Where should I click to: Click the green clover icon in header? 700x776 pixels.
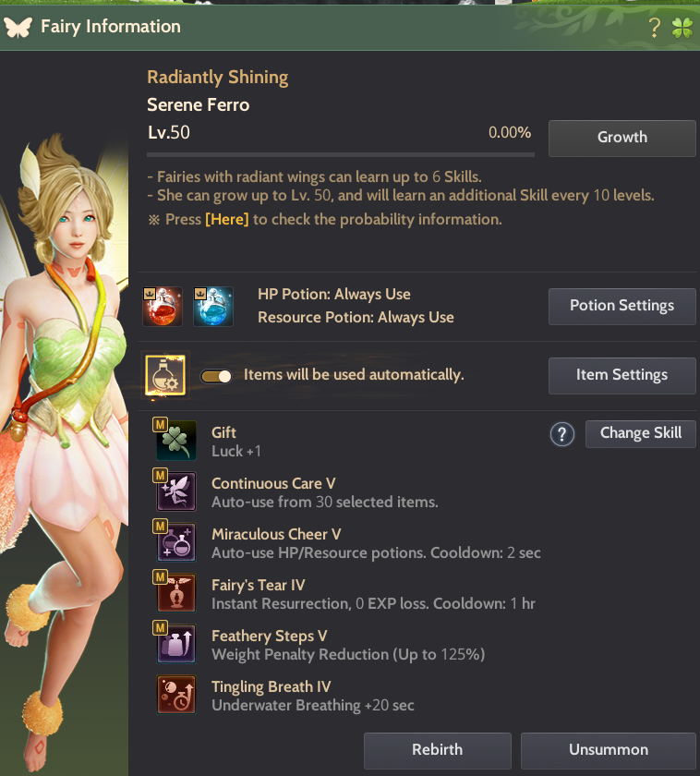tap(682, 28)
